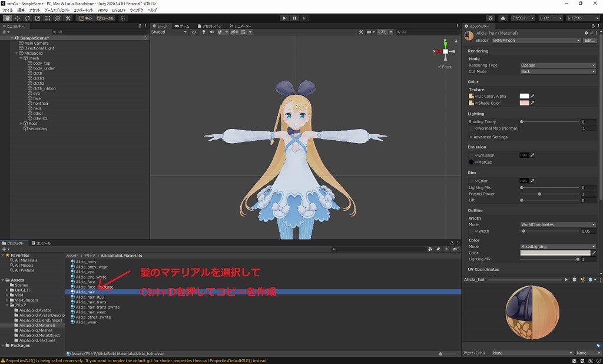The height and width of the screenshot is (364, 603).
Task: Expand the Packages folder
Action: [x=3, y=346]
